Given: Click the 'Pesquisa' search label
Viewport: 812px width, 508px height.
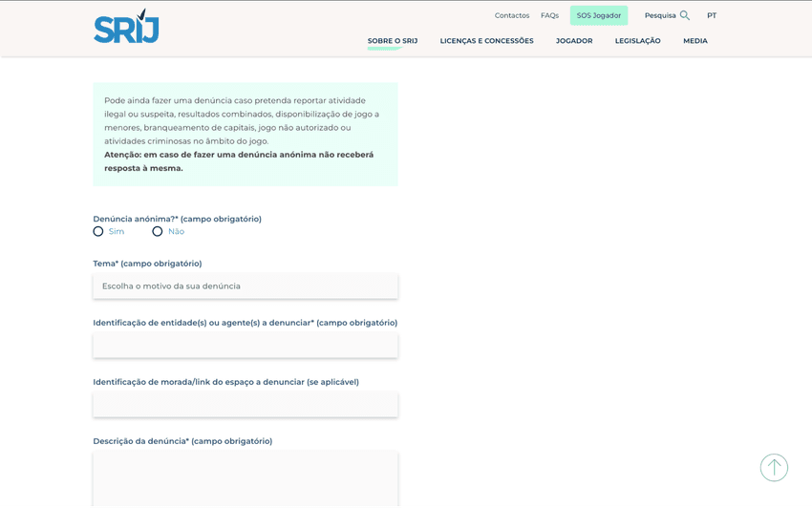Looking at the screenshot, I should (660, 15).
